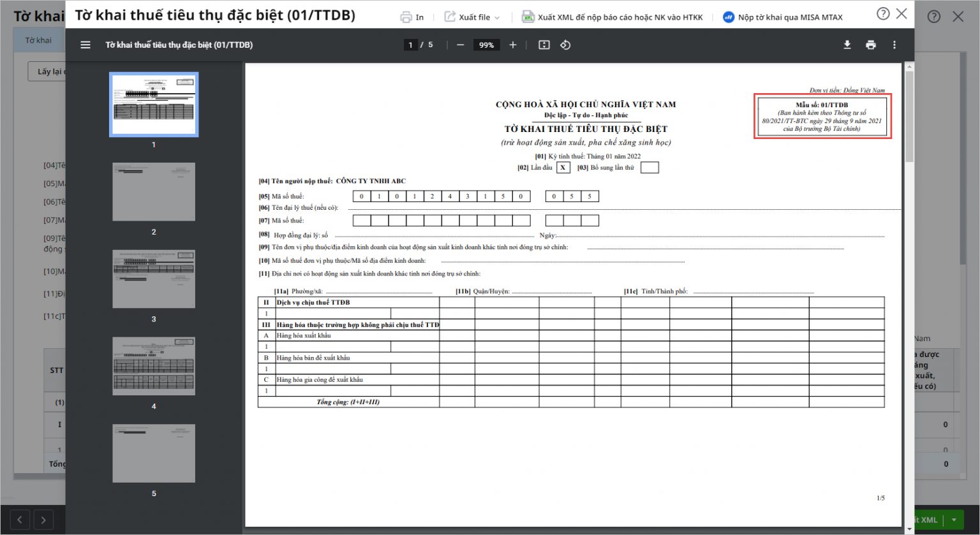Click the page number input field

[x=411, y=45]
